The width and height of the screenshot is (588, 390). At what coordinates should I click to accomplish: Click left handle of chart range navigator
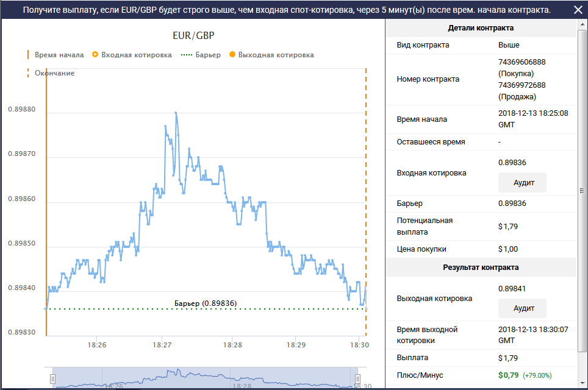(53, 379)
